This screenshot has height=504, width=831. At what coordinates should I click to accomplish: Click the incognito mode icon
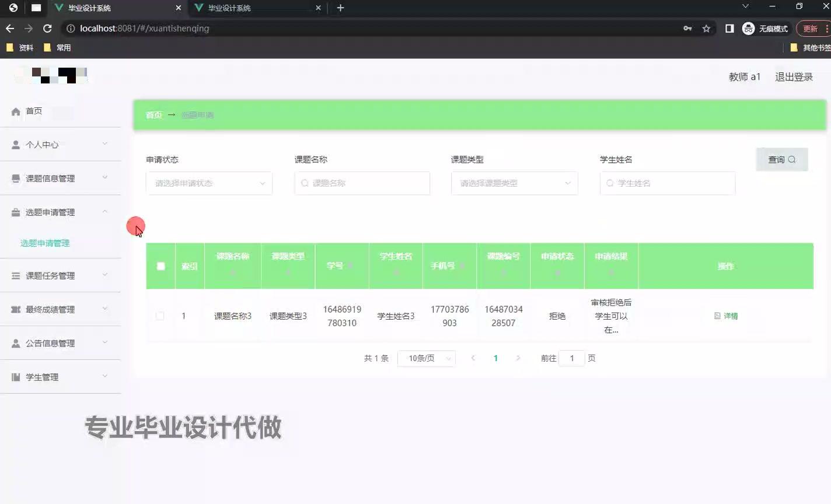tap(748, 28)
